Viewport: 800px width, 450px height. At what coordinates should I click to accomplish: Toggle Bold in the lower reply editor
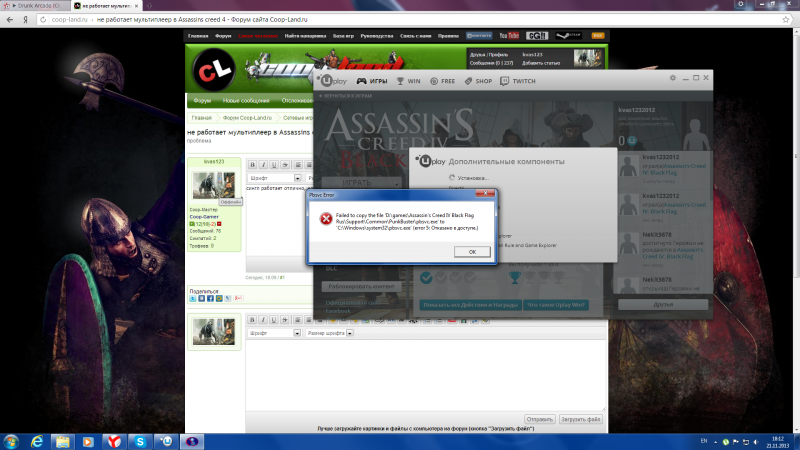252,320
